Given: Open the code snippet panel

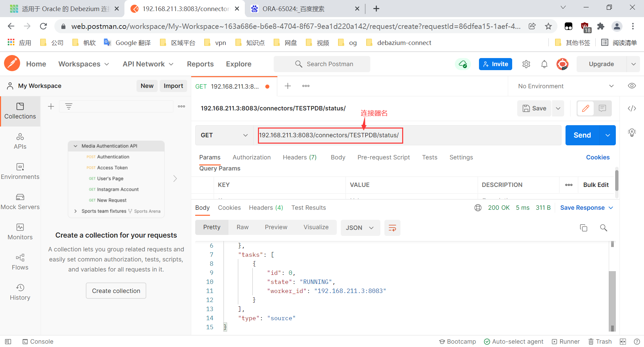Looking at the screenshot, I should pyautogui.click(x=632, y=108).
